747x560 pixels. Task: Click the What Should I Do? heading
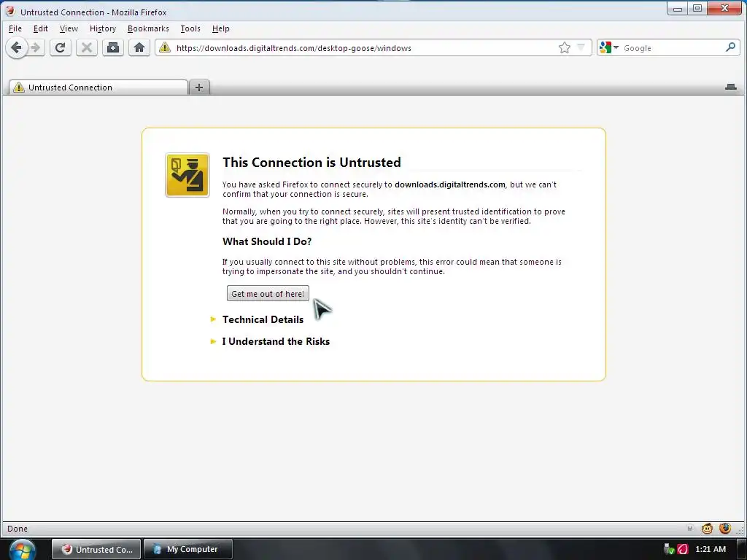(x=267, y=241)
